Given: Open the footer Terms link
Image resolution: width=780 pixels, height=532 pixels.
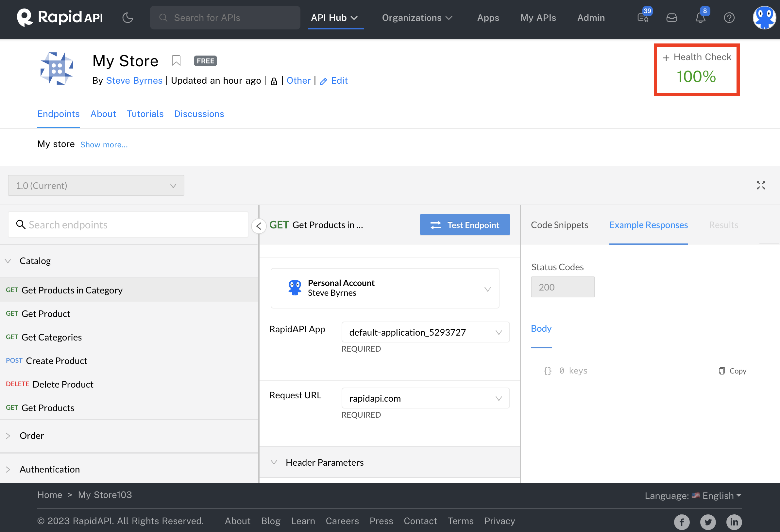Looking at the screenshot, I should 460,521.
